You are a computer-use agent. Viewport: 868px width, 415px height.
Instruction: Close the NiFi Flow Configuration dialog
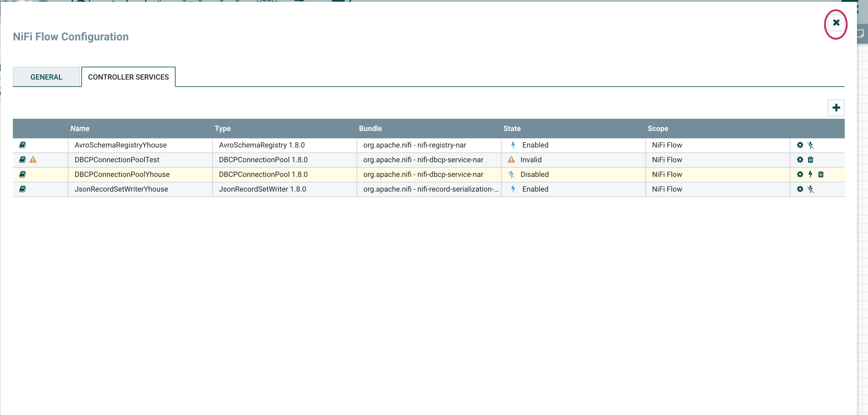click(x=836, y=23)
